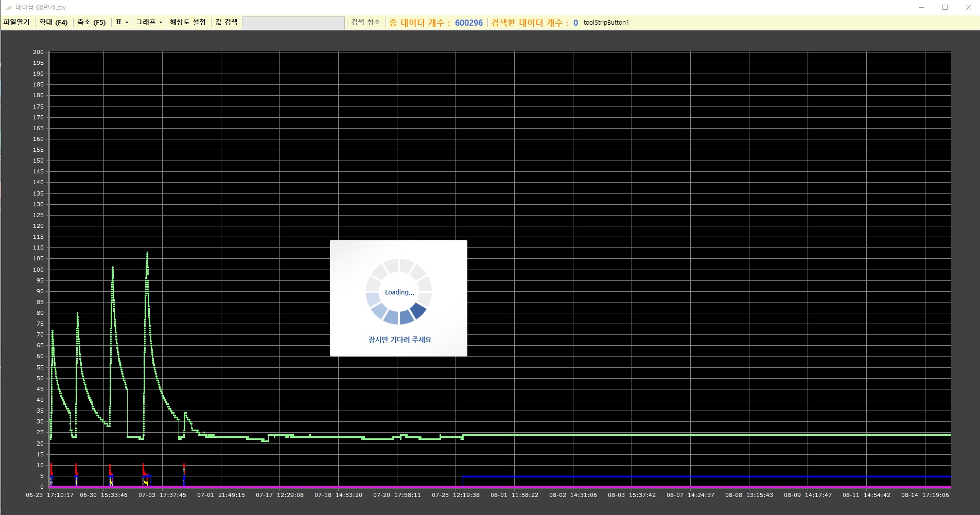Maximize the application window

tap(945, 7)
